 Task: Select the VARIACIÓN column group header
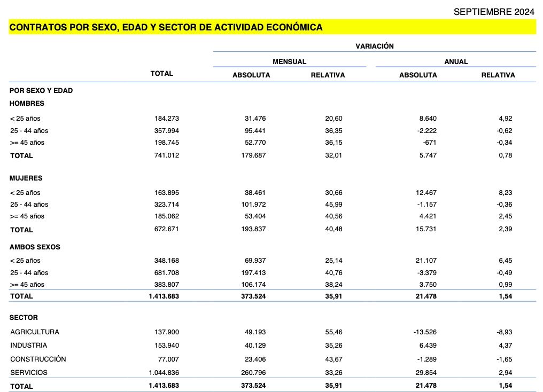[x=374, y=46]
